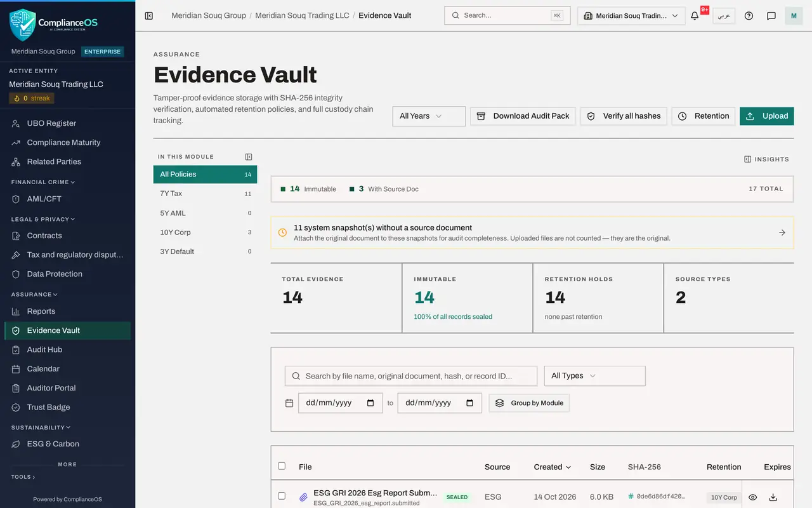Open user avatar M menu
Screen dimensions: 812x508
[794, 16]
